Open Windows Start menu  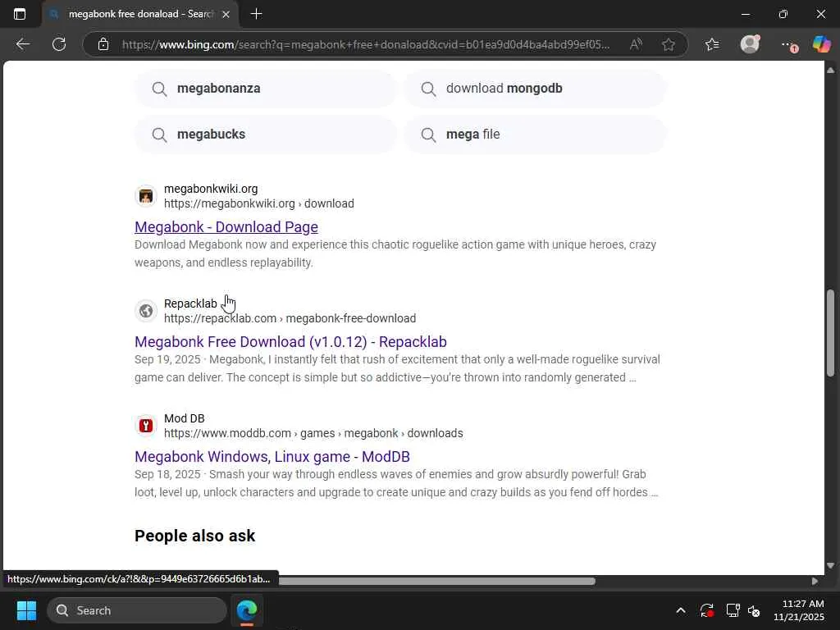coord(26,610)
